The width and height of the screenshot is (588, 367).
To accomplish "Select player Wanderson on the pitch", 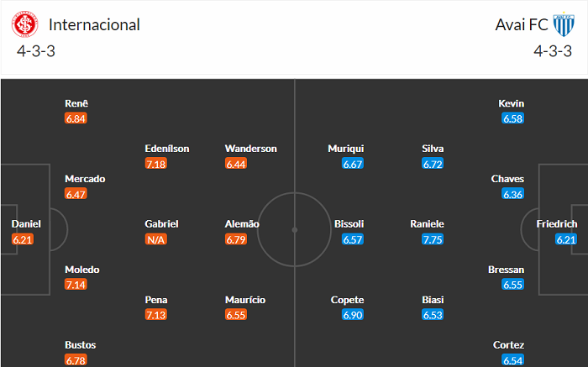I will tap(251, 149).
